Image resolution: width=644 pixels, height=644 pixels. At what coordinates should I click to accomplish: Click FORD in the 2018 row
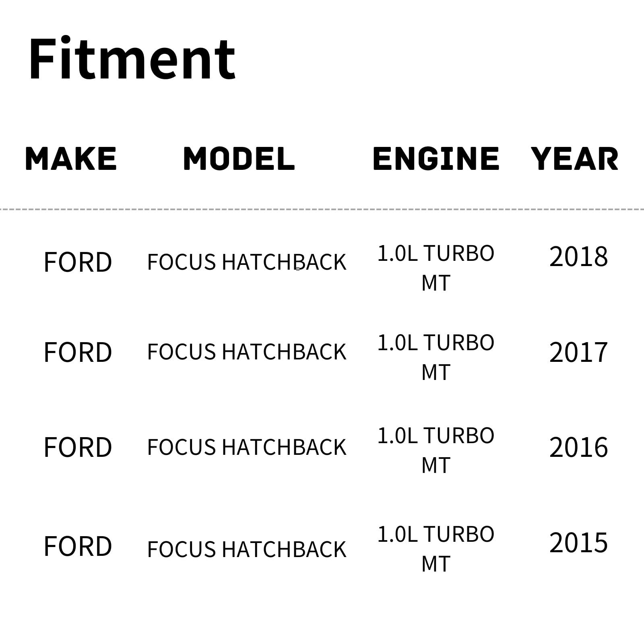point(78,262)
